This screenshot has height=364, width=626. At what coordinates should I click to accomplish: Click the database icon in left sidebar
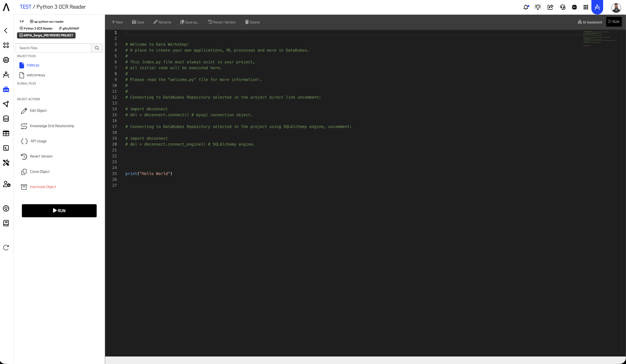click(6, 119)
